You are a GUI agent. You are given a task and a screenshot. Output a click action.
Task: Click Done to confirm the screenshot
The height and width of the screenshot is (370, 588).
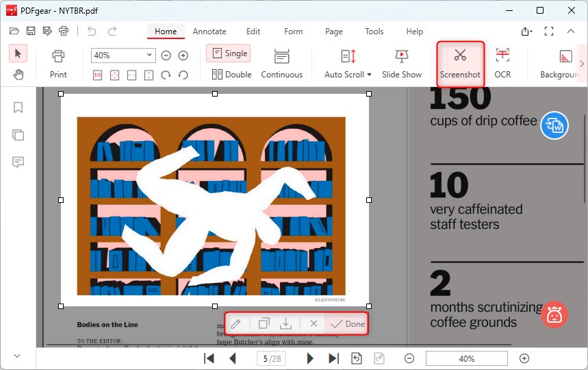pos(348,323)
